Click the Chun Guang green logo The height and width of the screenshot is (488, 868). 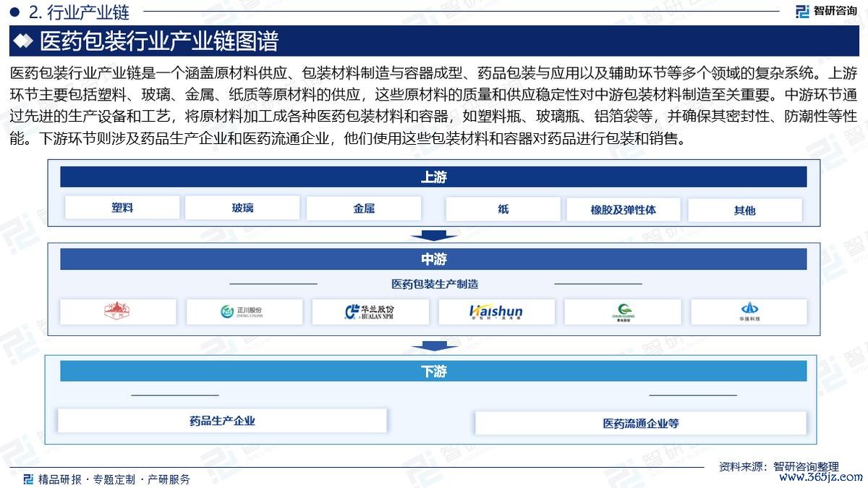click(622, 311)
